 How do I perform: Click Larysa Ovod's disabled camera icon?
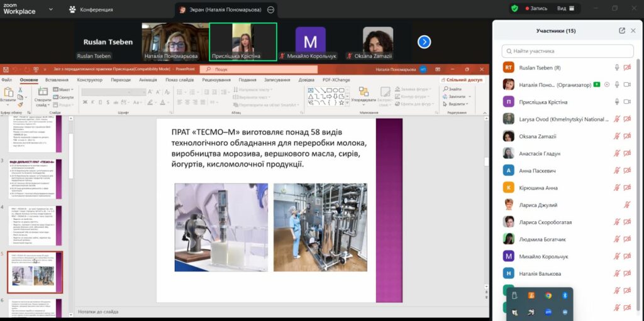coord(627,119)
